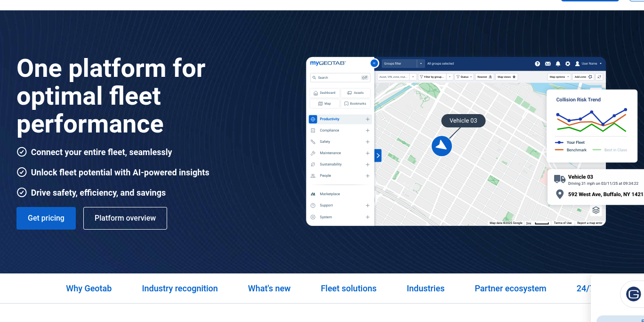
Task: Click the myGEOTAB logo in sidebar
Action: [x=328, y=63]
